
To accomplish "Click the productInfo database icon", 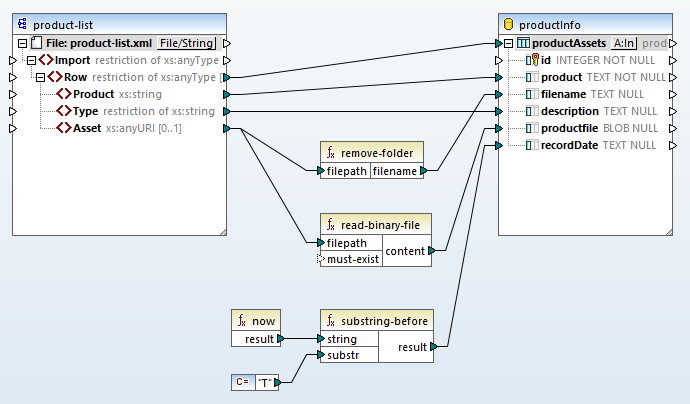I will point(508,24).
